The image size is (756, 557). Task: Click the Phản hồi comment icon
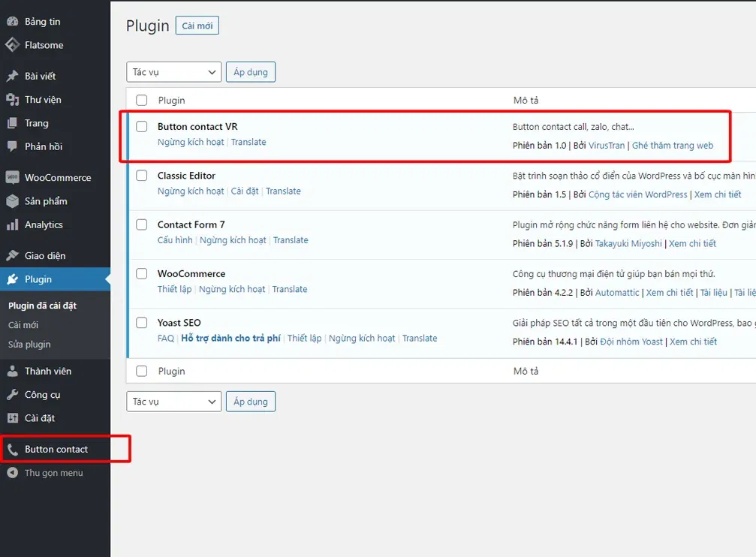[13, 146]
